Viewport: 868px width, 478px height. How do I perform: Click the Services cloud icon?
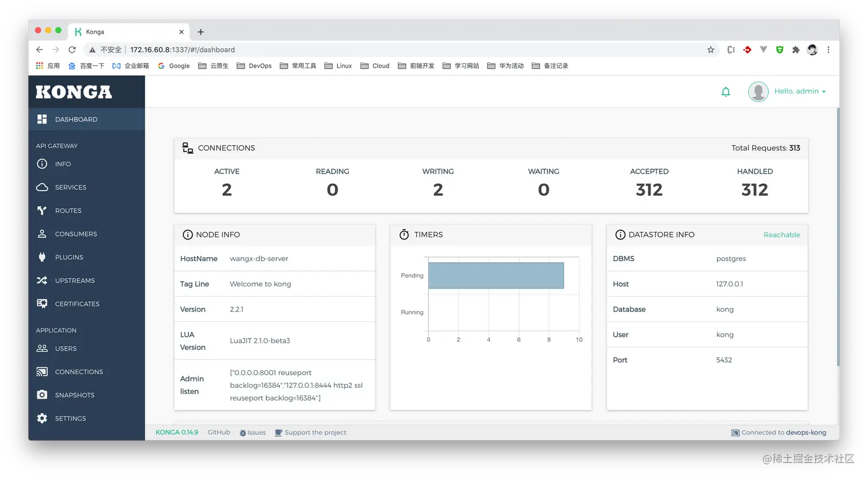pyautogui.click(x=42, y=187)
